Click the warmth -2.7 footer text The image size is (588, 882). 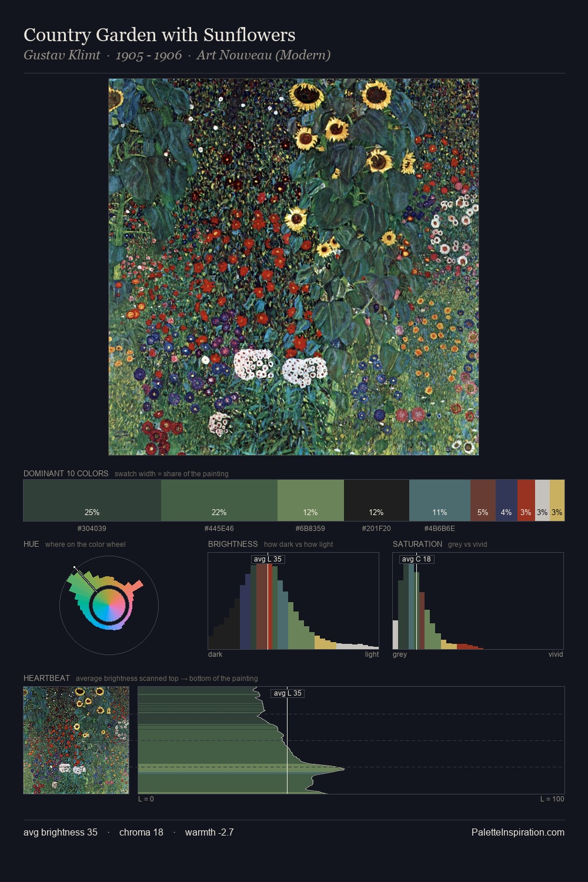pyautogui.click(x=209, y=832)
